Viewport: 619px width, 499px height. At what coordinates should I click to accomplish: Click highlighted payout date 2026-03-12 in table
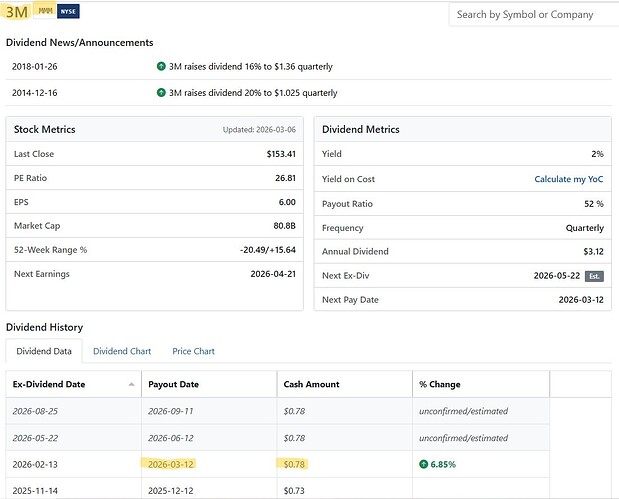[x=171, y=464]
